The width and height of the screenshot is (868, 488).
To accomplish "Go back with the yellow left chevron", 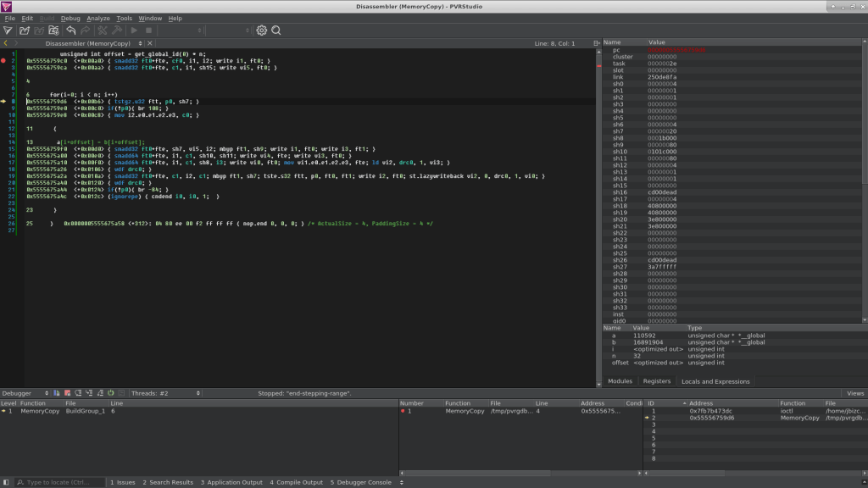I will pos(6,43).
